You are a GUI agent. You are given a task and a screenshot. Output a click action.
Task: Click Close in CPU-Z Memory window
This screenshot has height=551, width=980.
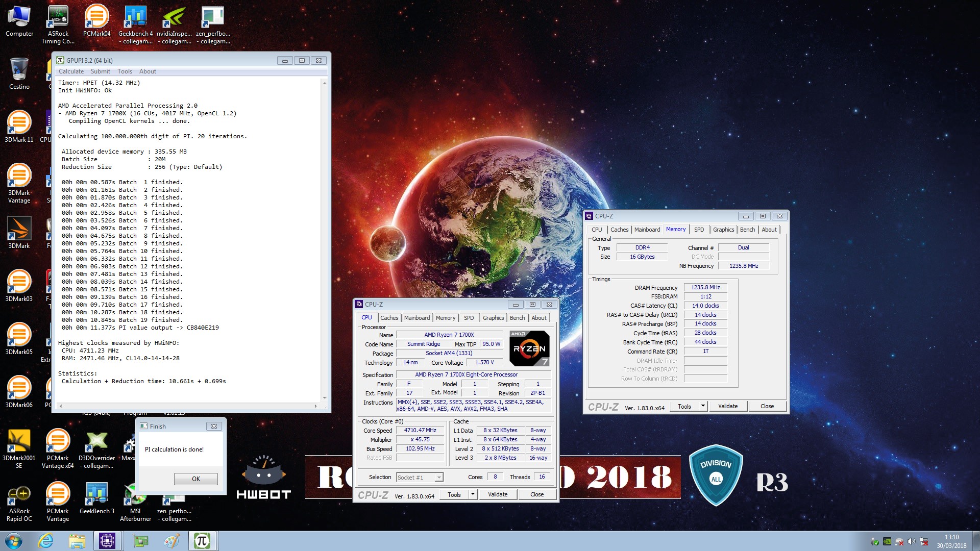pyautogui.click(x=767, y=406)
